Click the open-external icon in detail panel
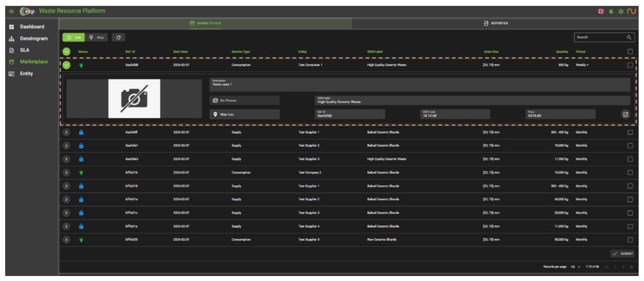This screenshot has height=281, width=644. point(626,115)
